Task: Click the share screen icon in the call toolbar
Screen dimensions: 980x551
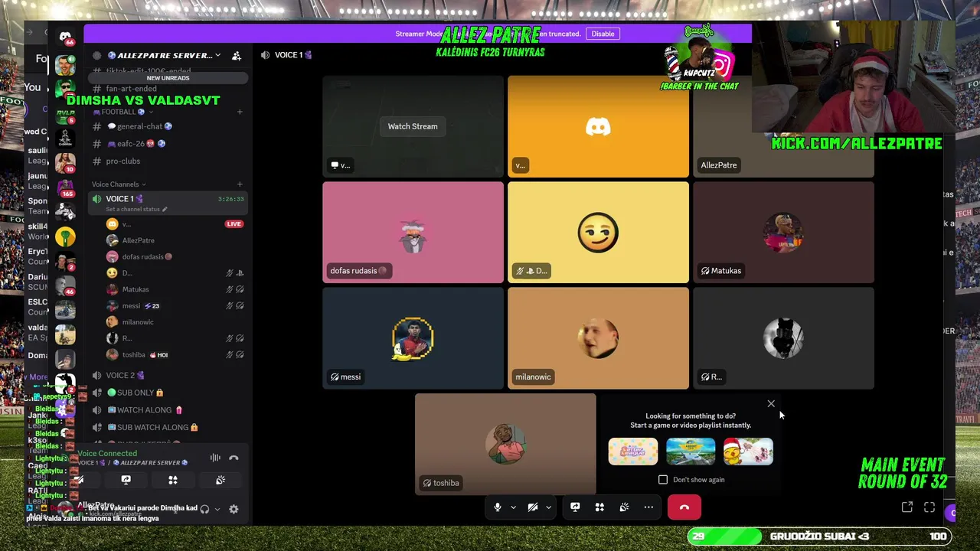Action: coord(575,507)
